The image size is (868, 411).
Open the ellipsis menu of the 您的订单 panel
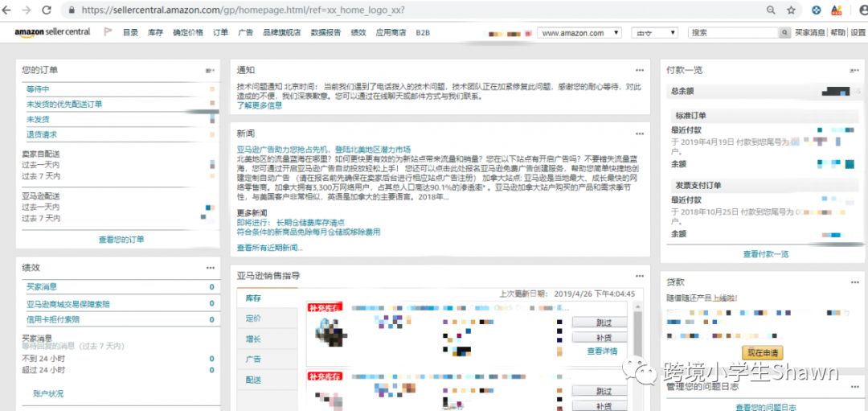pos(210,70)
